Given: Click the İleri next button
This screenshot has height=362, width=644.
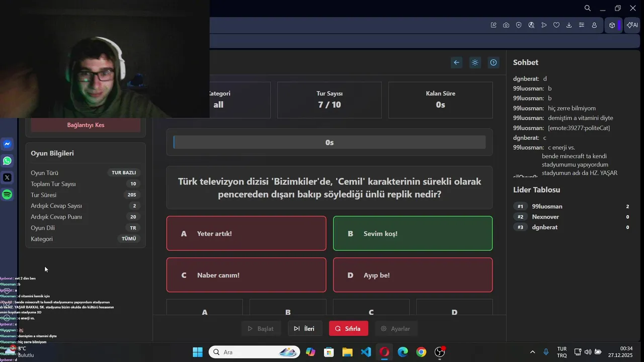Looking at the screenshot, I should click(304, 329).
